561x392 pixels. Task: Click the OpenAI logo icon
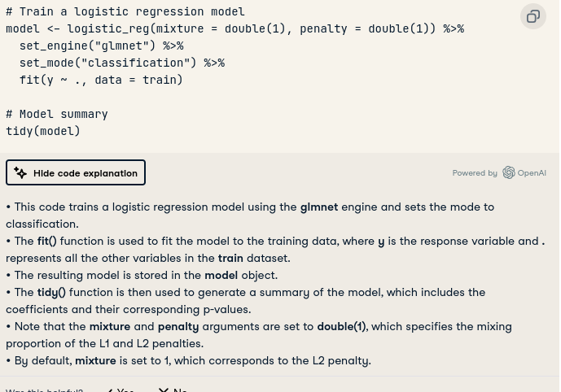tap(508, 172)
